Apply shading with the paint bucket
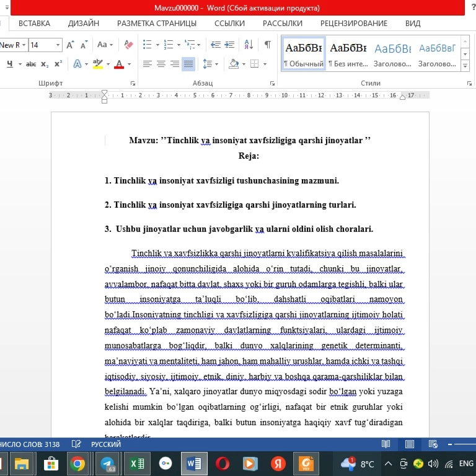The image size is (476, 476). pyautogui.click(x=234, y=64)
